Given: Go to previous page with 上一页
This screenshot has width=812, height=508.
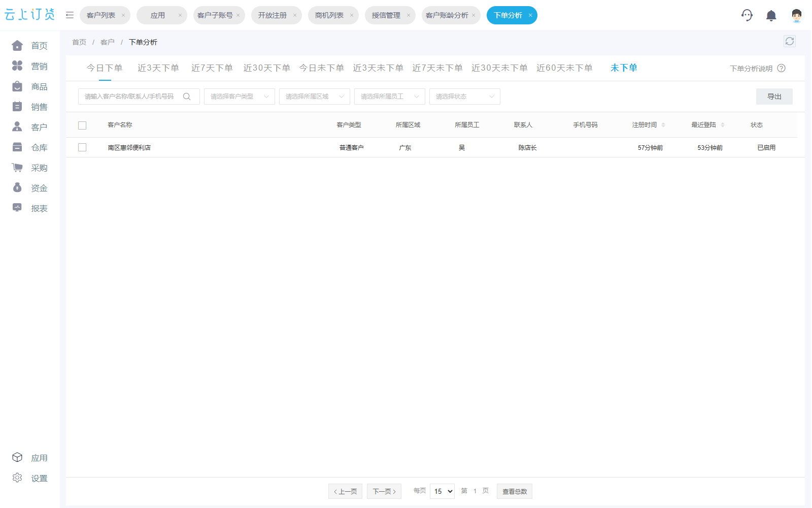Looking at the screenshot, I should (x=345, y=491).
